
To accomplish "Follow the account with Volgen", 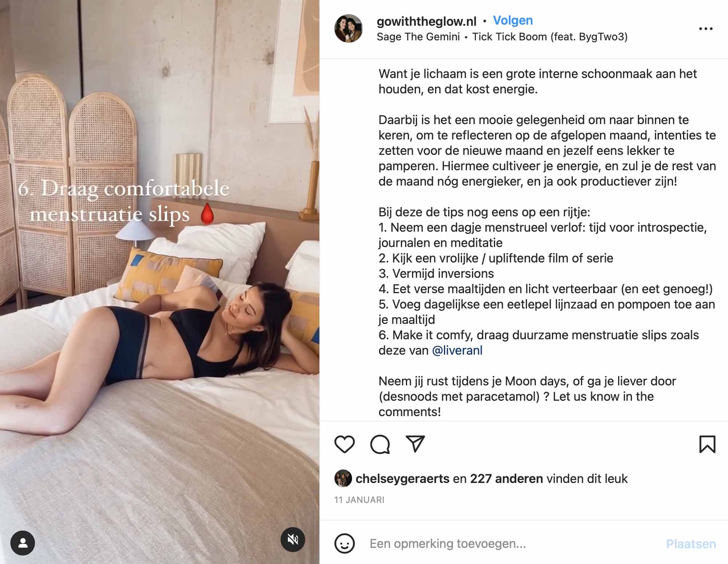I will pos(513,20).
